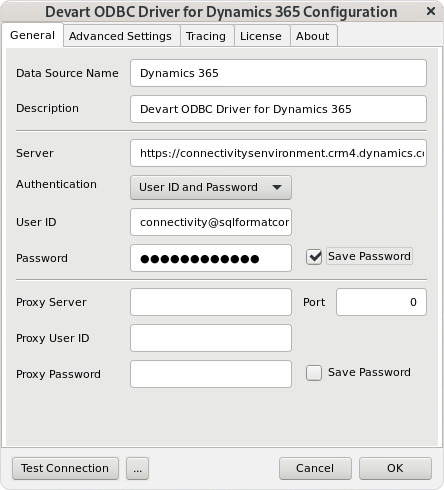
Task: Open the License tab
Action: tap(261, 36)
